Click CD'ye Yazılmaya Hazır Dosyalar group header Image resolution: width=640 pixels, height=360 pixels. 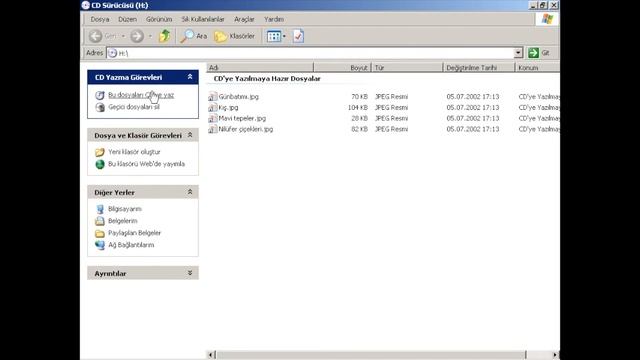267,78
